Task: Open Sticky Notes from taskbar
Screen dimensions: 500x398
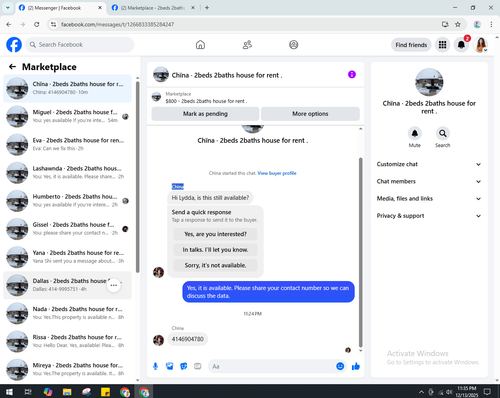Action: [105, 392]
